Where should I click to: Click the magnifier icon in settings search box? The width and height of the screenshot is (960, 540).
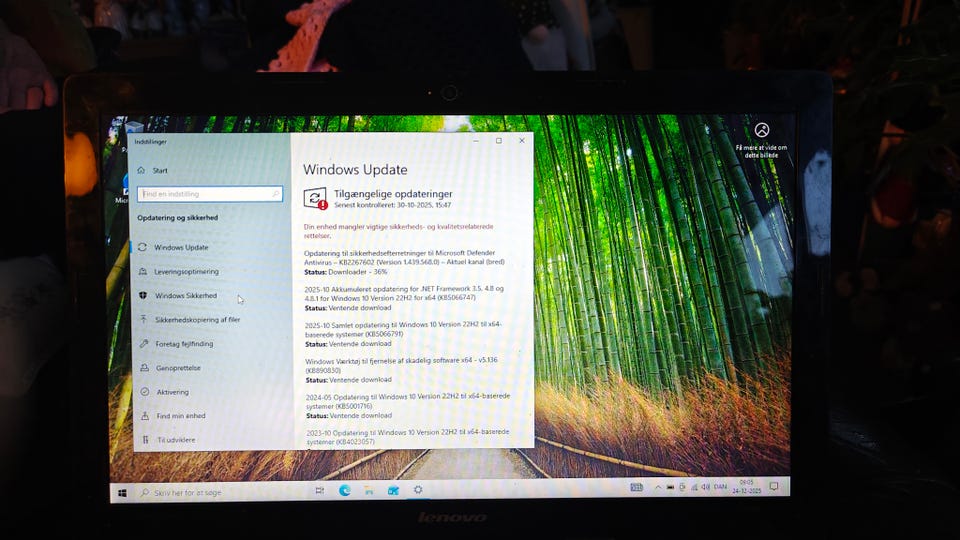[276, 194]
